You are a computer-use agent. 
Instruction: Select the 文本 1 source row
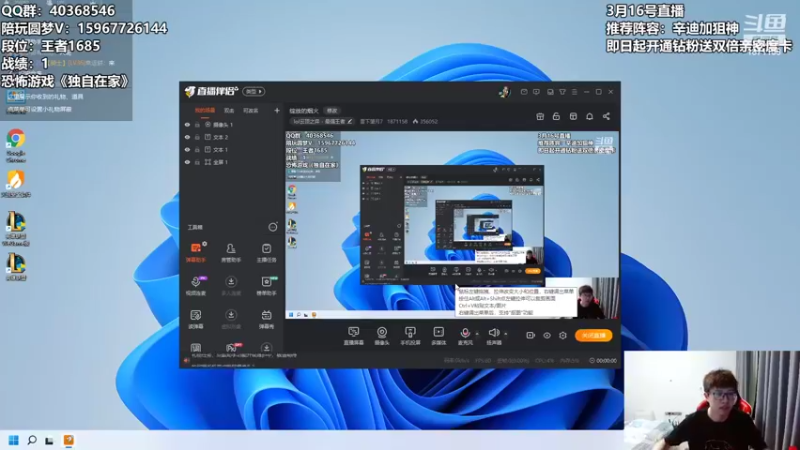232,149
